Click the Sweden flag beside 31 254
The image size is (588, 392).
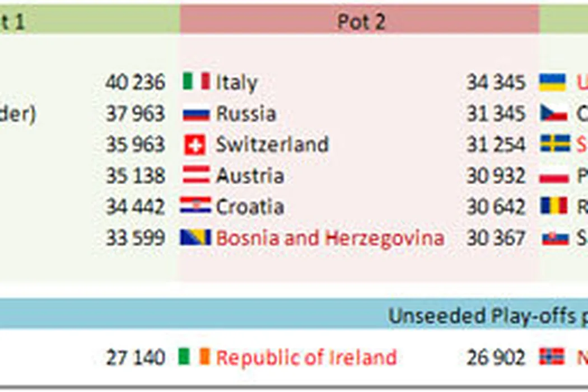554,144
